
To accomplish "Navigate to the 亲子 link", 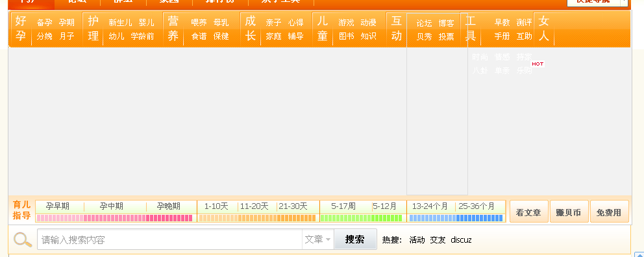I will tap(273, 23).
